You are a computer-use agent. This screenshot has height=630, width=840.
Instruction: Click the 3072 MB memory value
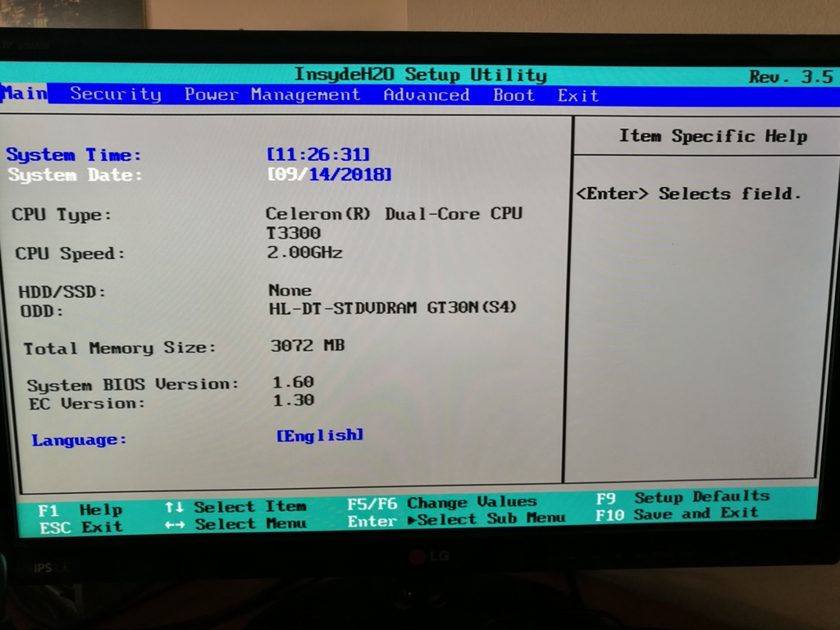click(308, 345)
